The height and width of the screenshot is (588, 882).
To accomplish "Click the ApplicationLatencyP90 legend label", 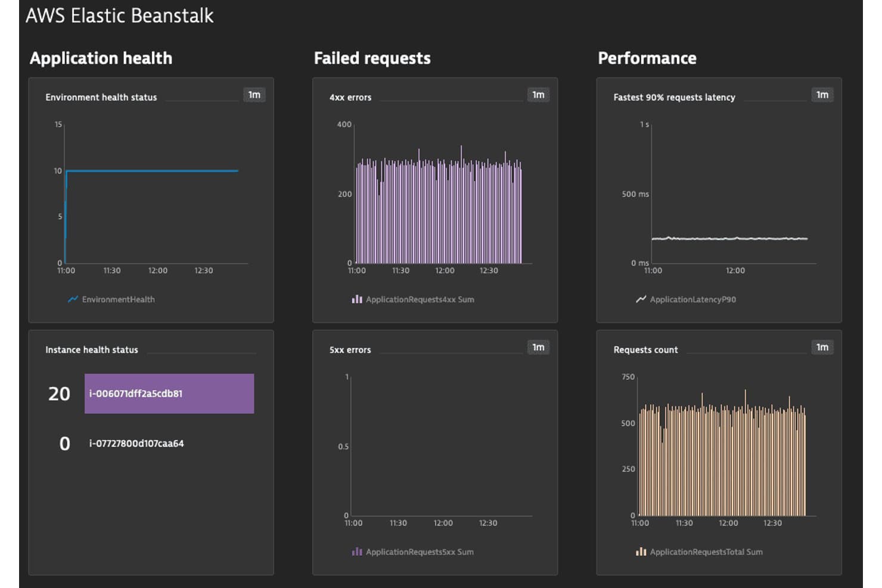I will point(692,299).
